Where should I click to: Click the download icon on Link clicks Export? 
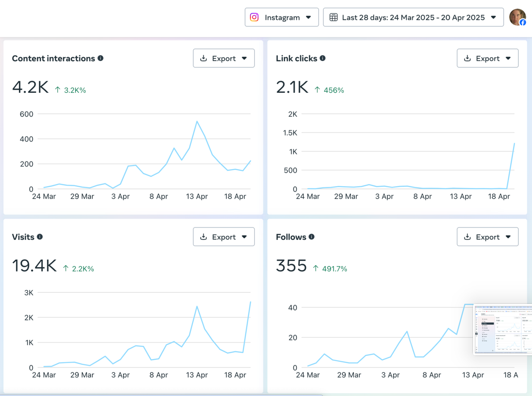coord(468,58)
